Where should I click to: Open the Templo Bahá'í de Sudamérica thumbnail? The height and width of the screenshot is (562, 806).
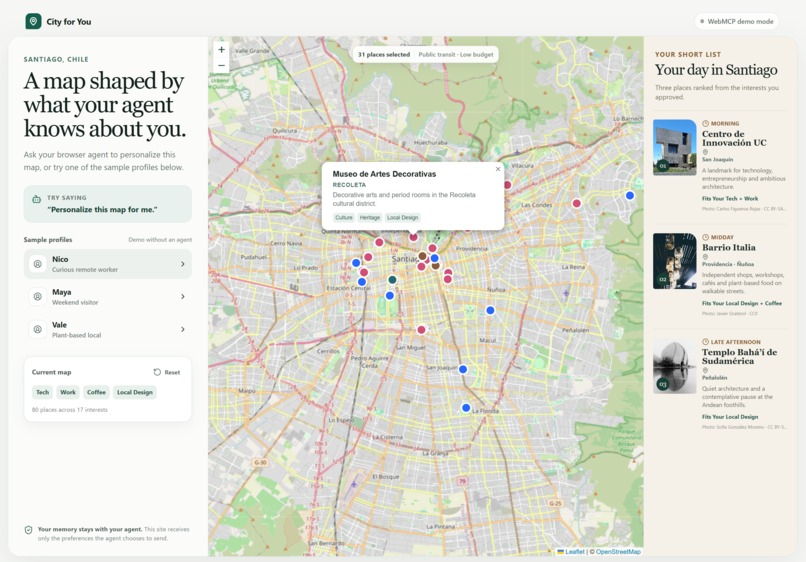pos(674,366)
